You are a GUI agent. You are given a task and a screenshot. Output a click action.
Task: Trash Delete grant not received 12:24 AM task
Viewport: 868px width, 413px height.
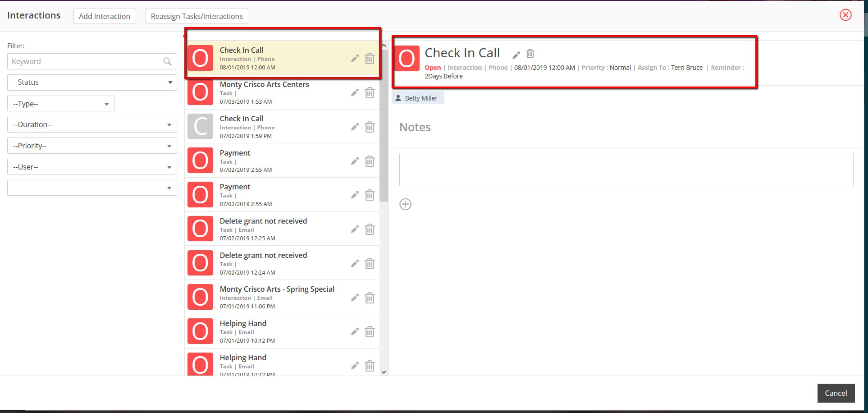[x=370, y=264]
